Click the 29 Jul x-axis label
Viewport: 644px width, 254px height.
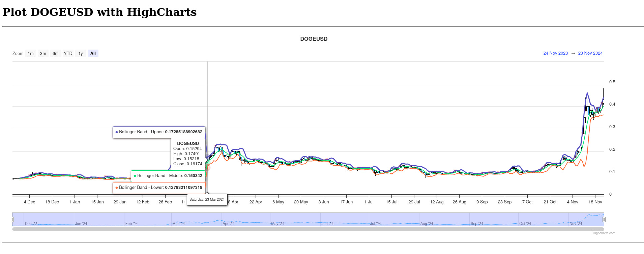[414, 202]
